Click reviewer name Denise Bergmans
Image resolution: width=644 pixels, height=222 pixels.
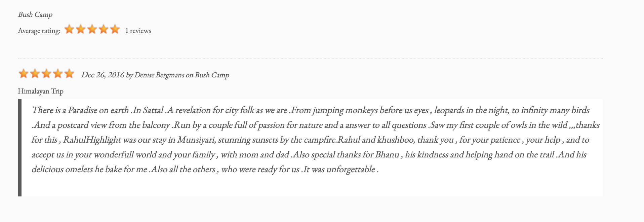click(159, 75)
